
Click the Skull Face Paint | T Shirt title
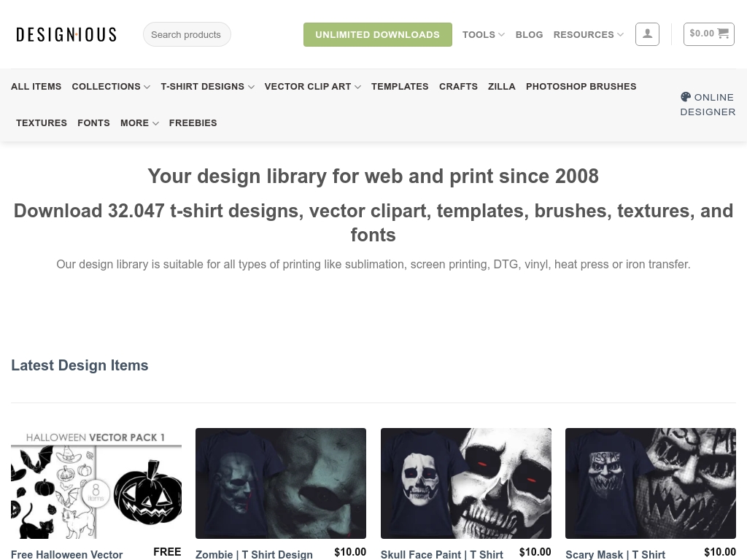[441, 555]
